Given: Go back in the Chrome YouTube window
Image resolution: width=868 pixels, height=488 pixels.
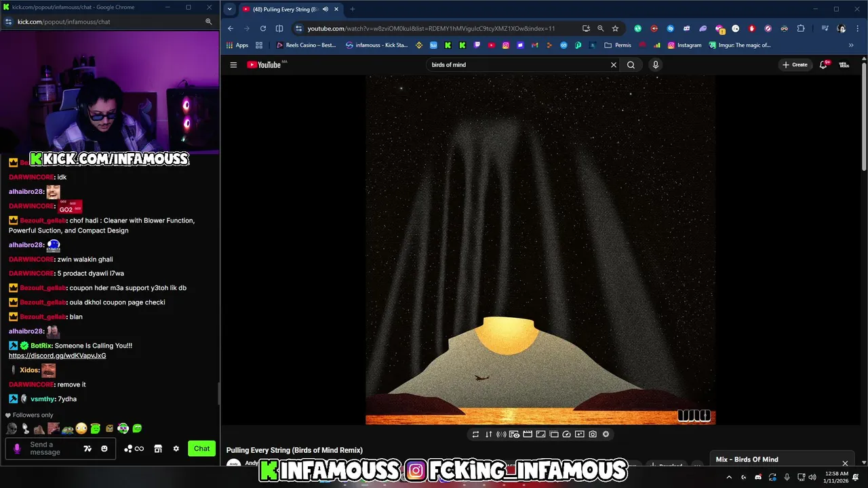Looking at the screenshot, I should 231,28.
